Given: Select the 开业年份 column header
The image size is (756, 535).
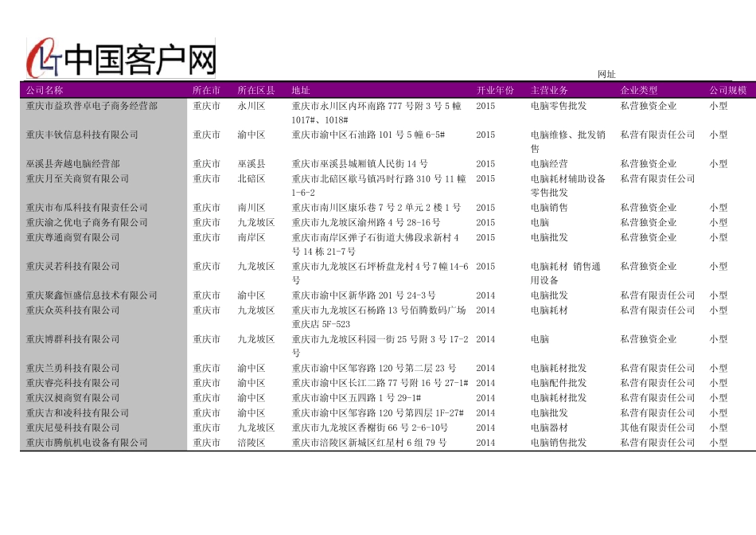Looking at the screenshot, I should point(495,90).
